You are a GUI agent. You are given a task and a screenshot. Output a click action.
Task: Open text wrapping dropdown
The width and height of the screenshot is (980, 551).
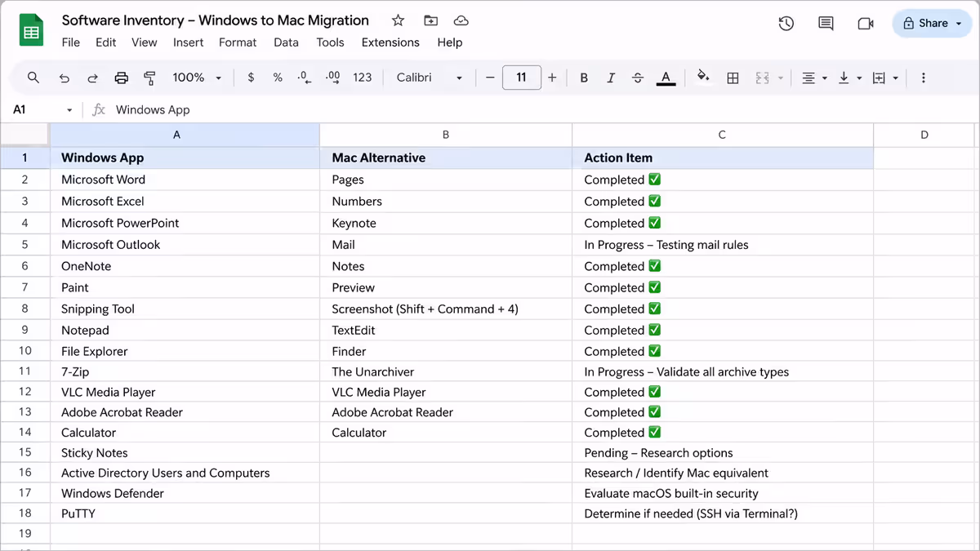[885, 78]
